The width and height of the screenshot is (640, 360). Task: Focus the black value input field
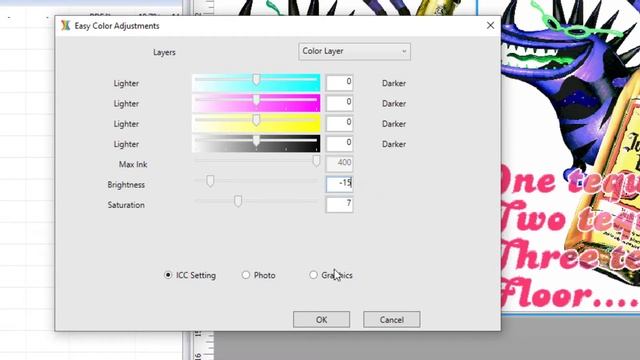click(339, 144)
